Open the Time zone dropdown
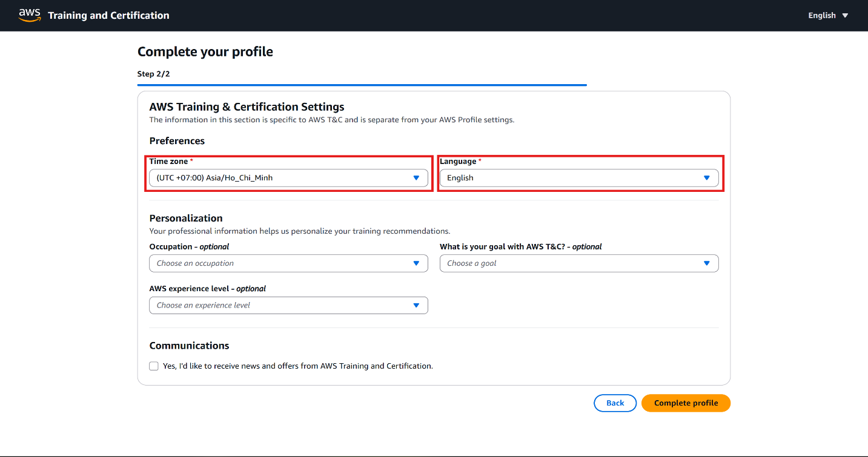The height and width of the screenshot is (457, 868). coord(288,178)
